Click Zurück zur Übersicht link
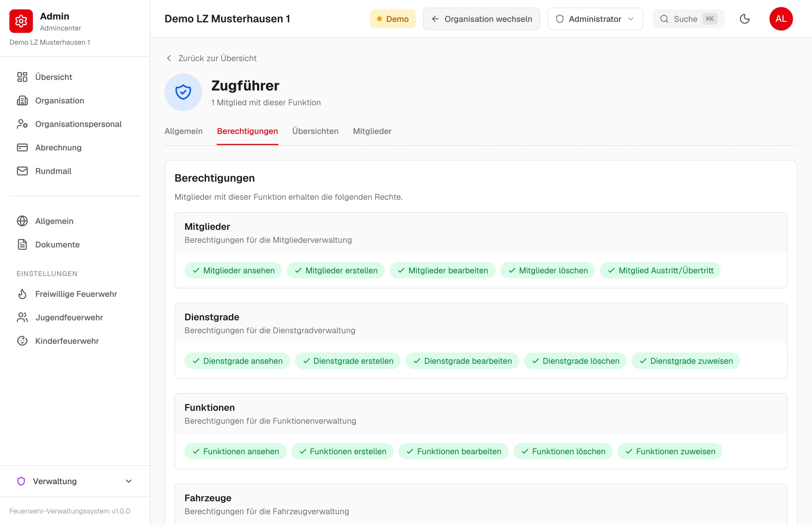 pos(212,58)
